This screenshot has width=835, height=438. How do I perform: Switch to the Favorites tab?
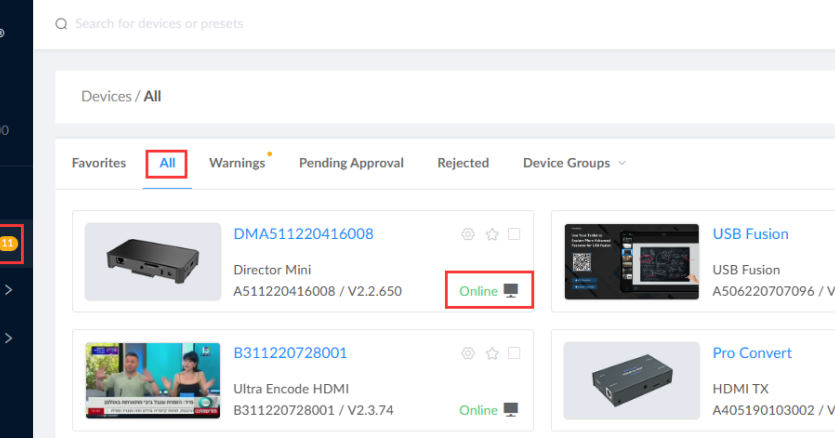(99, 163)
